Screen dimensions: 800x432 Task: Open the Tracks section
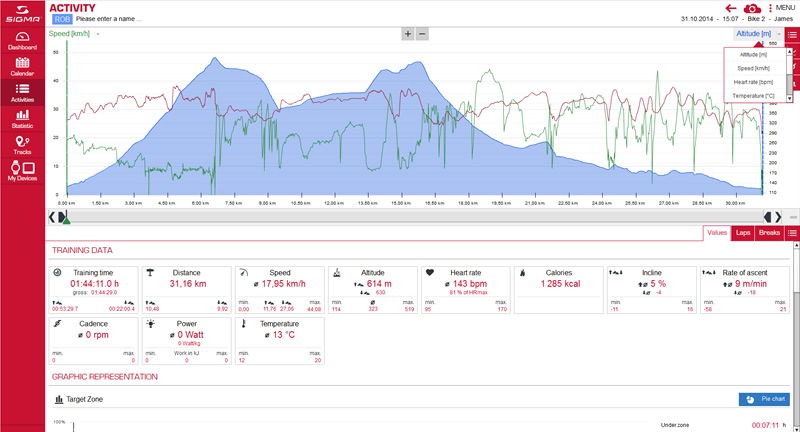click(x=22, y=145)
